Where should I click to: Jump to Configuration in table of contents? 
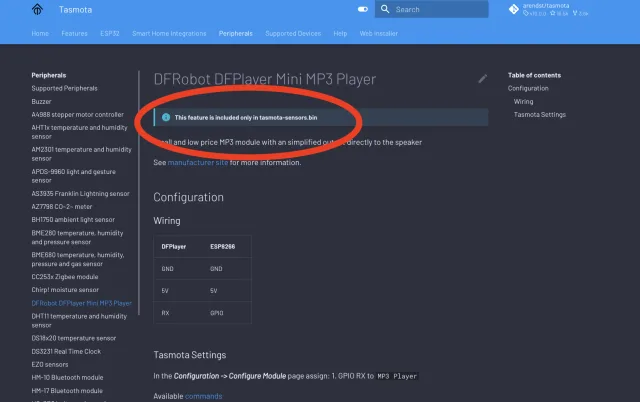coord(528,88)
